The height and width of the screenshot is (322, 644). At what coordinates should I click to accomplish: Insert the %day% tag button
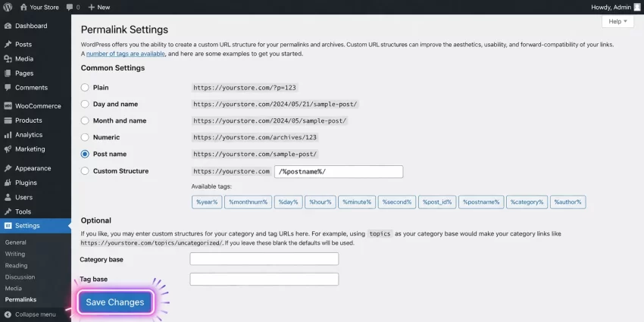tap(289, 202)
